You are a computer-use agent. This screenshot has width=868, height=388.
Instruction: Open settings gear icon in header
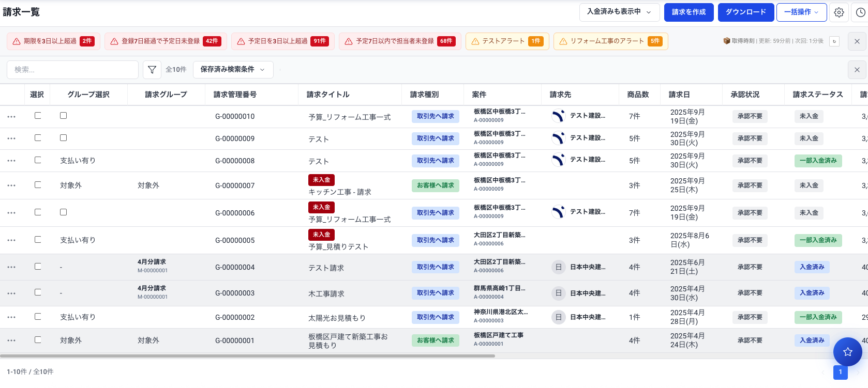click(x=839, y=12)
